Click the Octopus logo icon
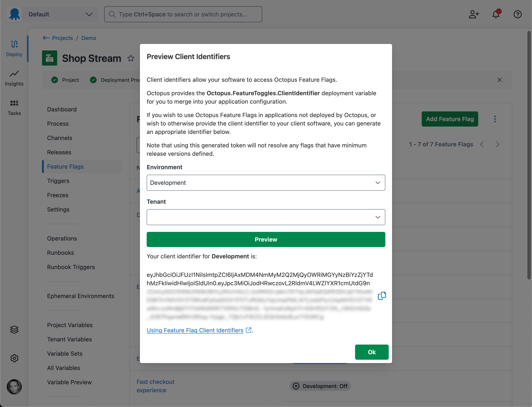The width and height of the screenshot is (532, 407). coord(14,14)
